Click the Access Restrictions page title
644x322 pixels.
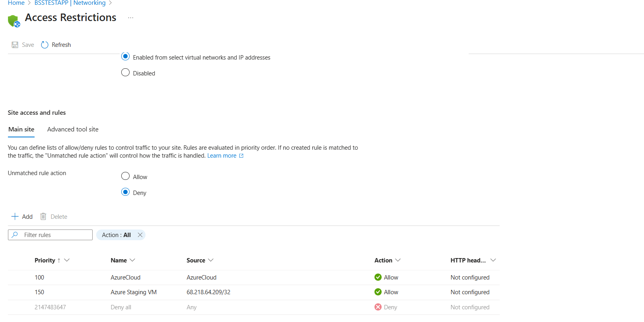71,17
